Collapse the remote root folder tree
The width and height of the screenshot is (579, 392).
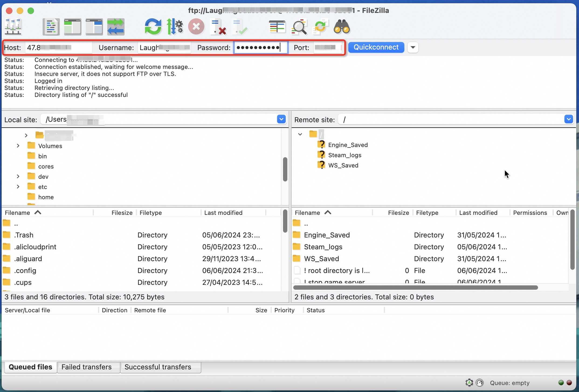[300, 134]
